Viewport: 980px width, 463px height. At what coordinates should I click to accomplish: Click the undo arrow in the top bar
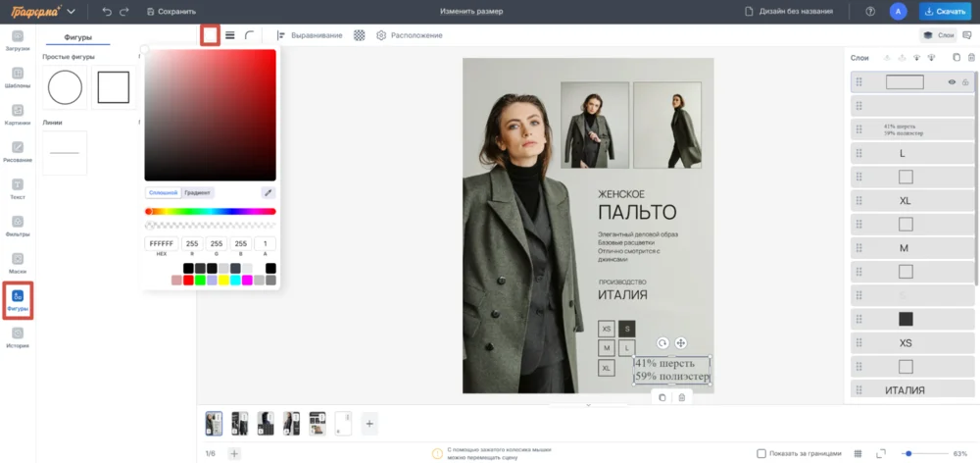(107, 12)
